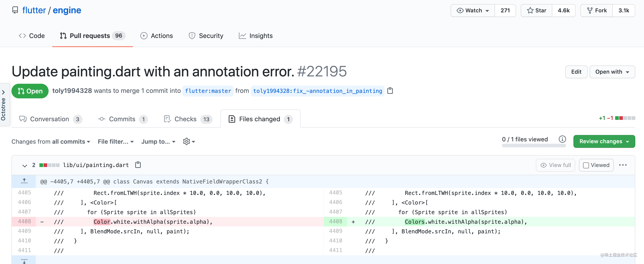Open the Review changes dropdown

[604, 141]
